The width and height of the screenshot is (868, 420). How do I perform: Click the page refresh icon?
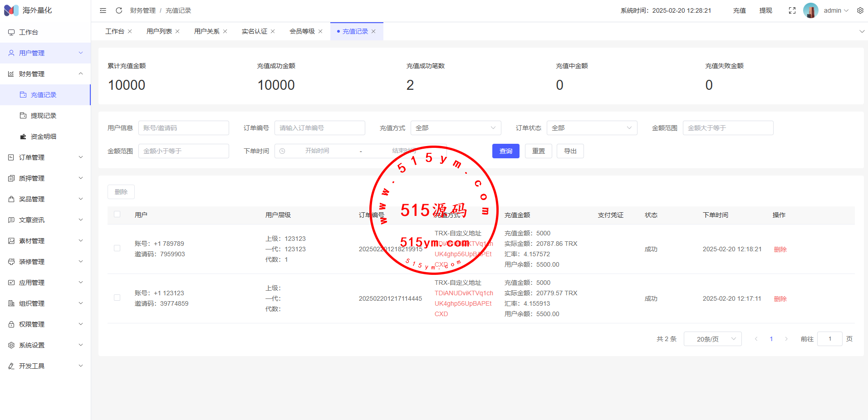(119, 10)
